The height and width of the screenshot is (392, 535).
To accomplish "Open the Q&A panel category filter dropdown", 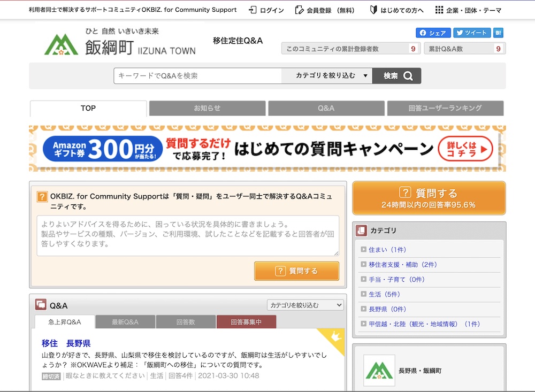I will coord(305,305).
